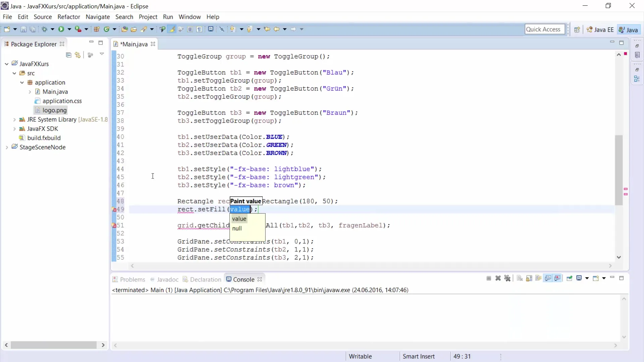This screenshot has height=362, width=644.
Task: Save the current file with Save icon
Action: [x=23, y=29]
